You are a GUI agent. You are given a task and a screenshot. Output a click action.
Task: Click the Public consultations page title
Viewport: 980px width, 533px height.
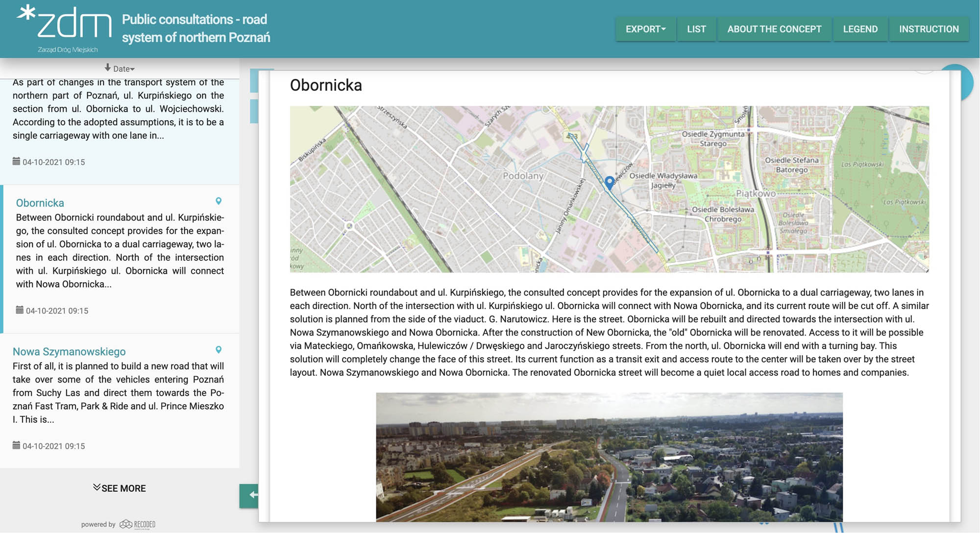(x=196, y=28)
